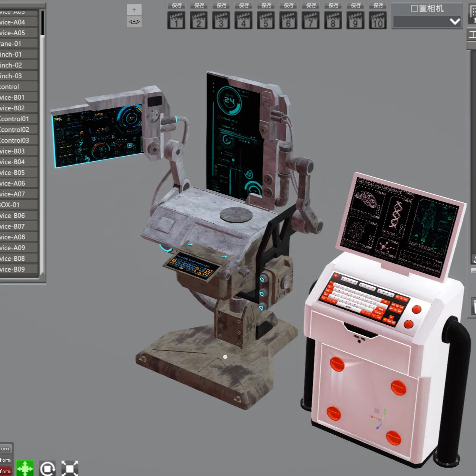Load camera view slot 3 clapperboard

pos(221,20)
